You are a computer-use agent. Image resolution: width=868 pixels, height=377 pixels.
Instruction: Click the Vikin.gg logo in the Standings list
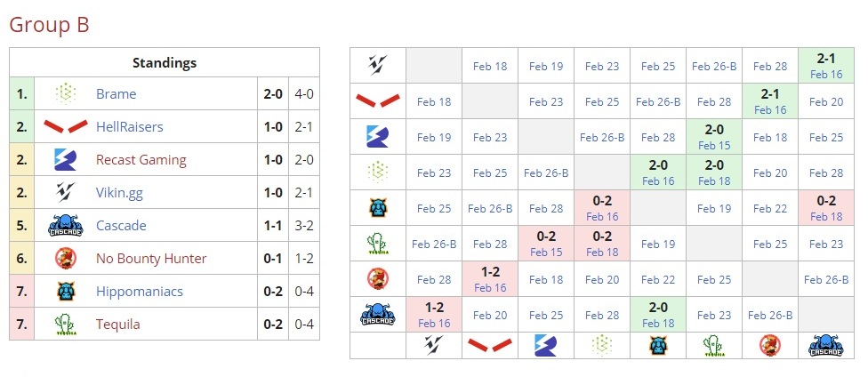click(x=65, y=192)
